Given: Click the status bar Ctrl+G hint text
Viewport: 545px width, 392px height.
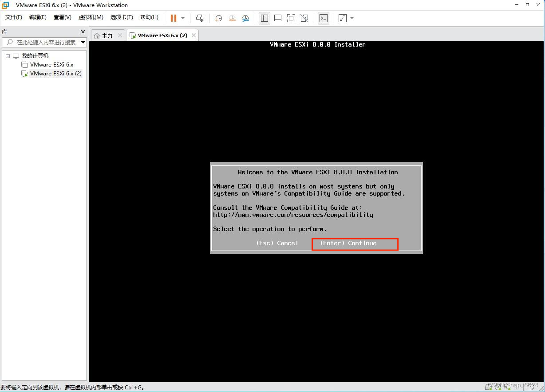Looking at the screenshot, I should pos(73,387).
